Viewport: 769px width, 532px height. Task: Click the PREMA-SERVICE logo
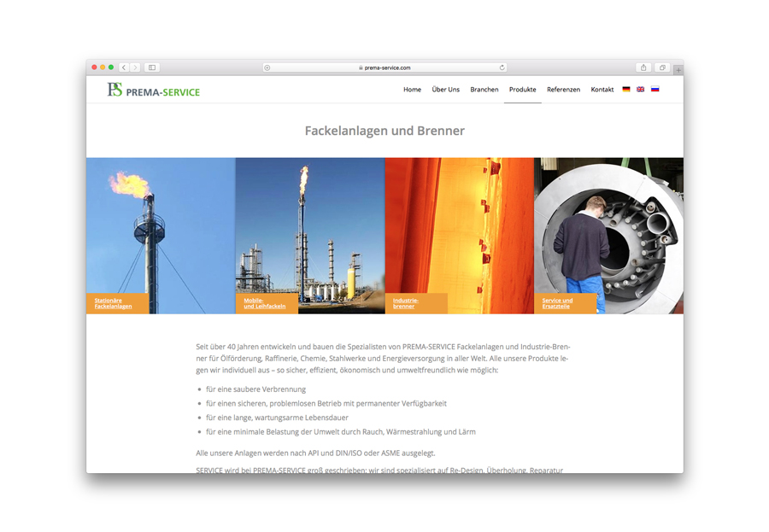click(154, 91)
